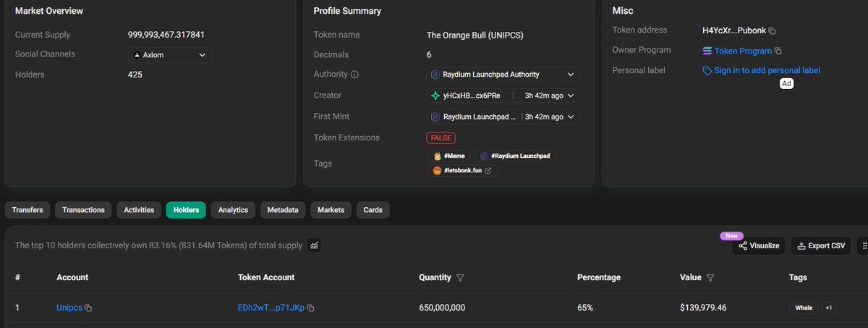Expand the First Mint dropdown
Screen dimensions: 868x328
click(x=570, y=117)
